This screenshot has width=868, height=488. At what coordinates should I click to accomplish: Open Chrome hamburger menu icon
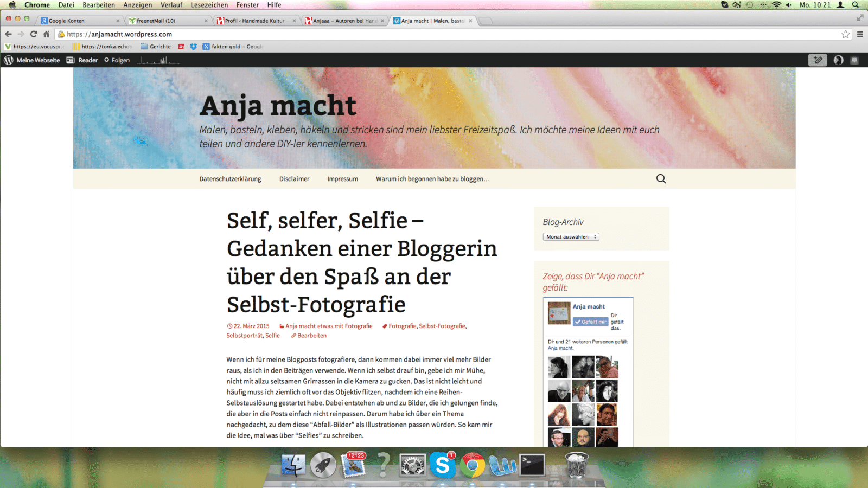pyautogui.click(x=860, y=34)
